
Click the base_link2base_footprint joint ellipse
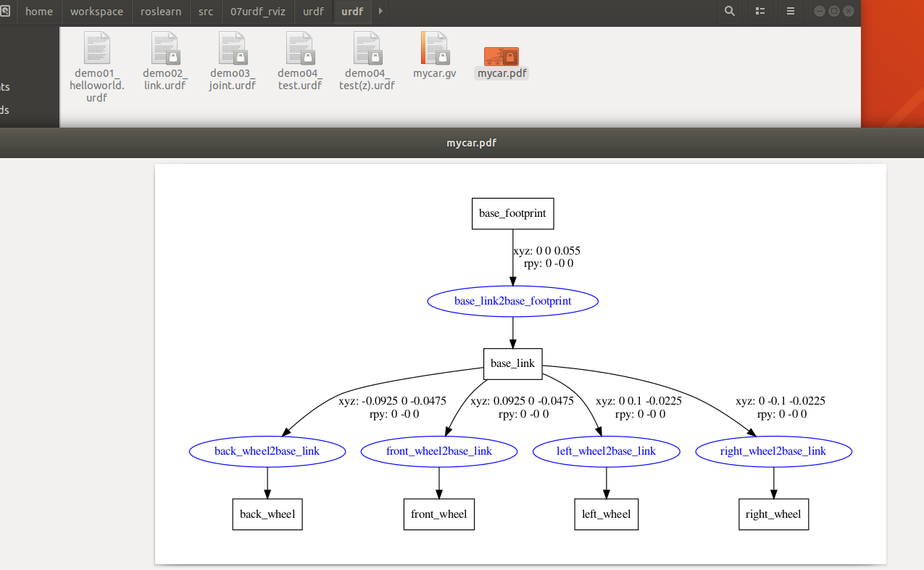click(512, 301)
